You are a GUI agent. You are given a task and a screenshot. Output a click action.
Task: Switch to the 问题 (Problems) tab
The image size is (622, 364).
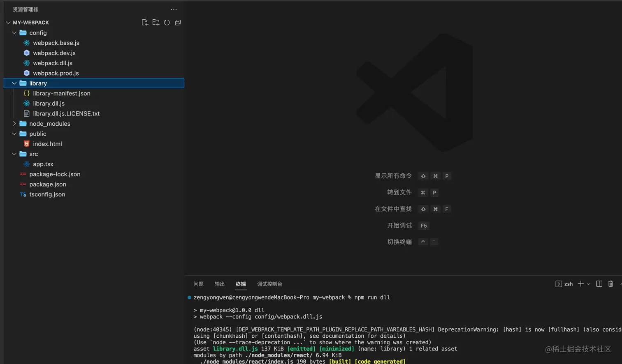click(199, 284)
